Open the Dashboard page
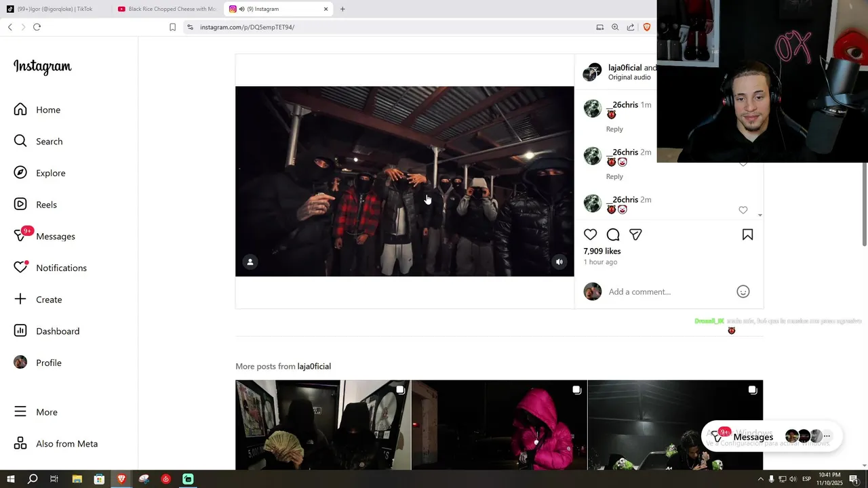 pyautogui.click(x=47, y=331)
